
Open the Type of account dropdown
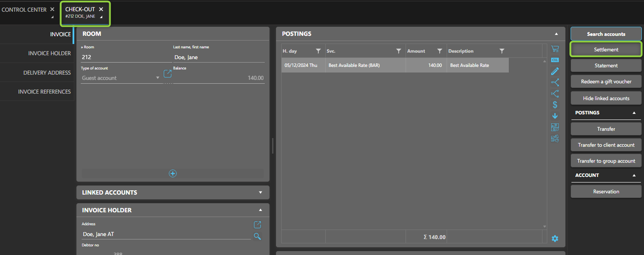click(158, 78)
